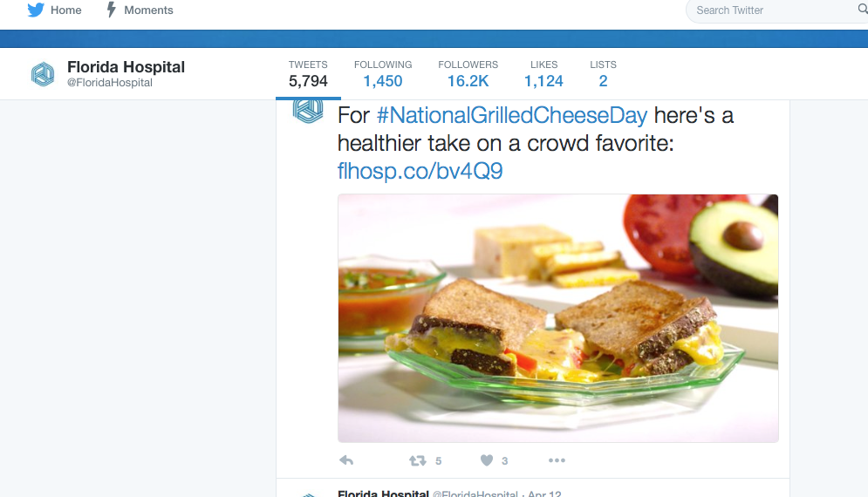Image resolution: width=868 pixels, height=497 pixels.
Task: Click the tweet author avatar icon
Action: tap(307, 112)
